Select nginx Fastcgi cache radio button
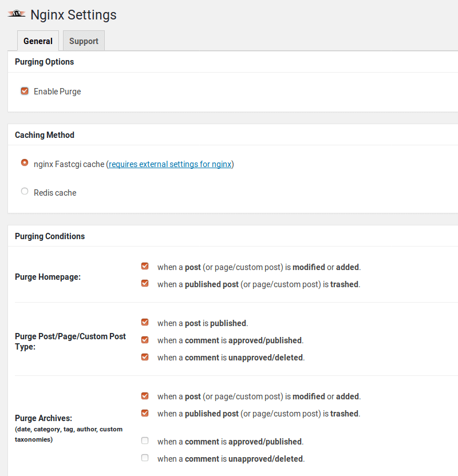 pyautogui.click(x=25, y=162)
